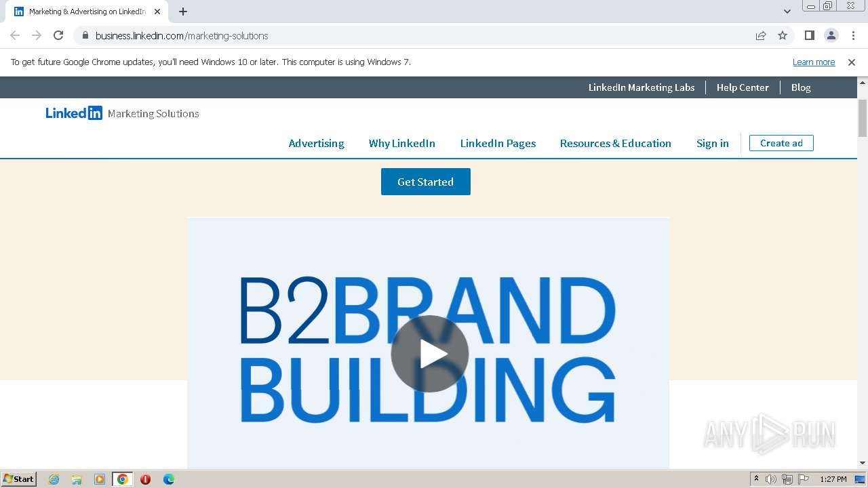Open LinkedIn Marketing Labs link

[642, 87]
